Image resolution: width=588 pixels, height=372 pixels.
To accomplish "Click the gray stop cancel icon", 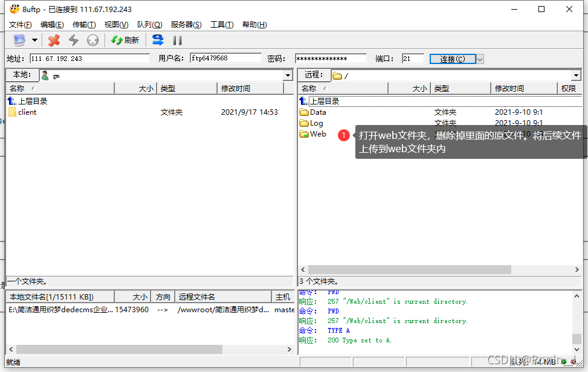I will click(92, 40).
